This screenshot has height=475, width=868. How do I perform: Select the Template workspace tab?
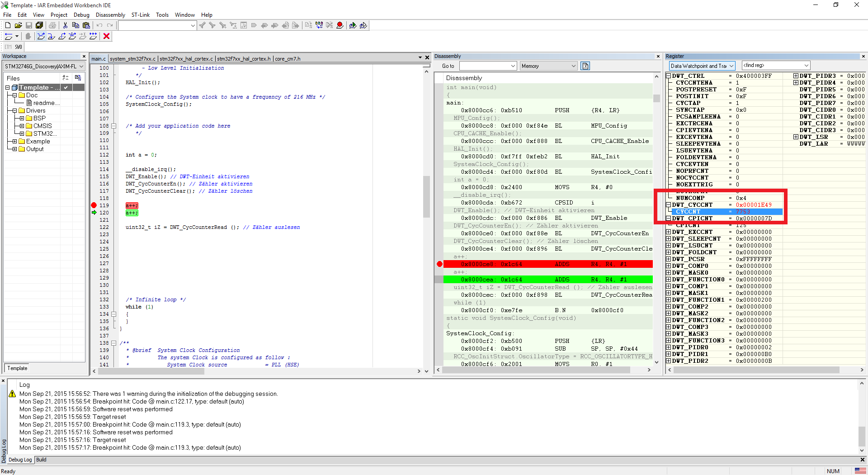(17, 368)
